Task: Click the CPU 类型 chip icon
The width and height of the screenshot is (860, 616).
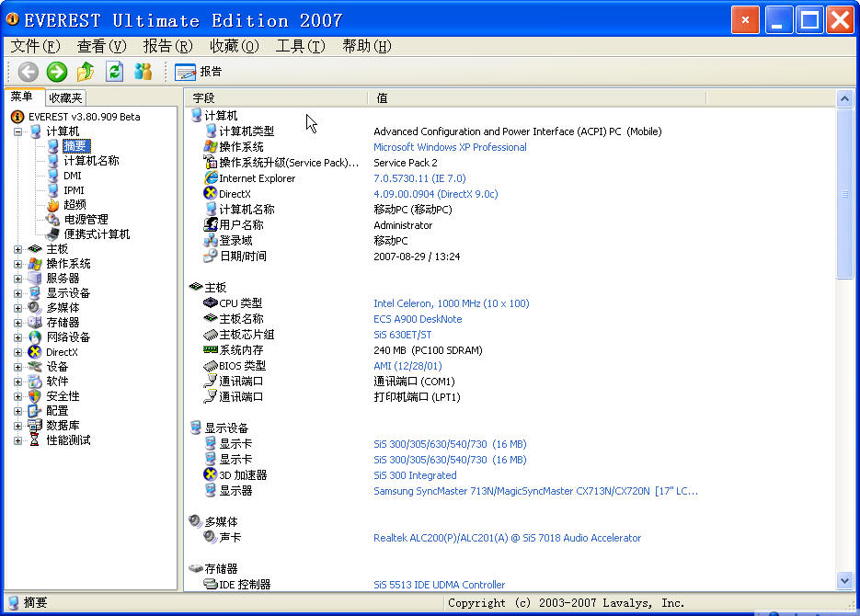Action: 211,303
